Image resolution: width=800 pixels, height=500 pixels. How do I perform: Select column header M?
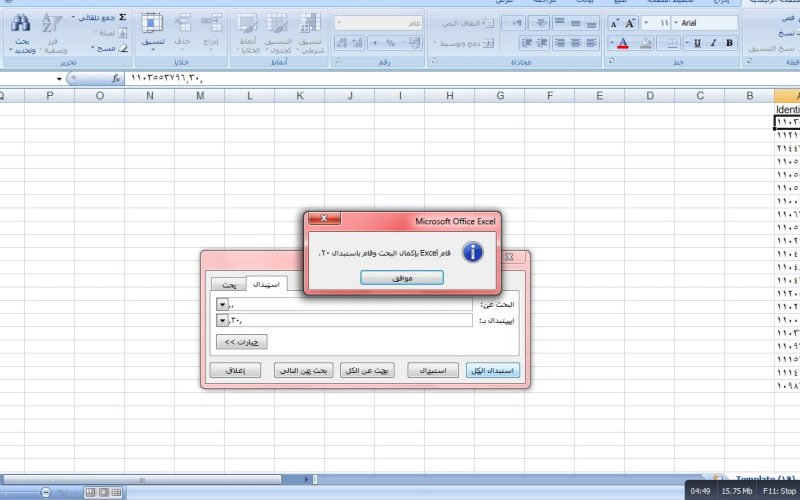point(200,95)
